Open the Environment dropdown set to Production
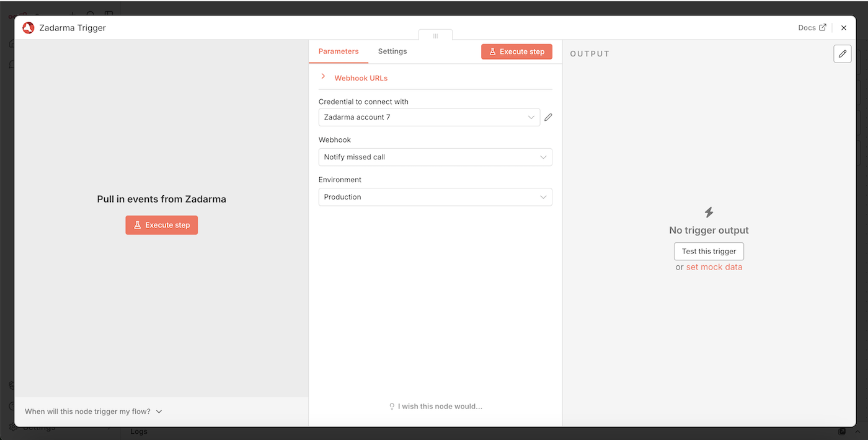This screenshot has height=440, width=868. (435, 197)
